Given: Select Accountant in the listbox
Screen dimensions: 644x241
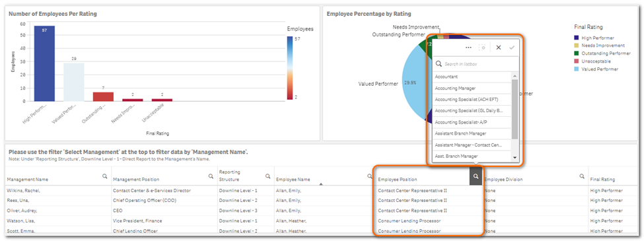Looking at the screenshot, I should click(x=472, y=77).
